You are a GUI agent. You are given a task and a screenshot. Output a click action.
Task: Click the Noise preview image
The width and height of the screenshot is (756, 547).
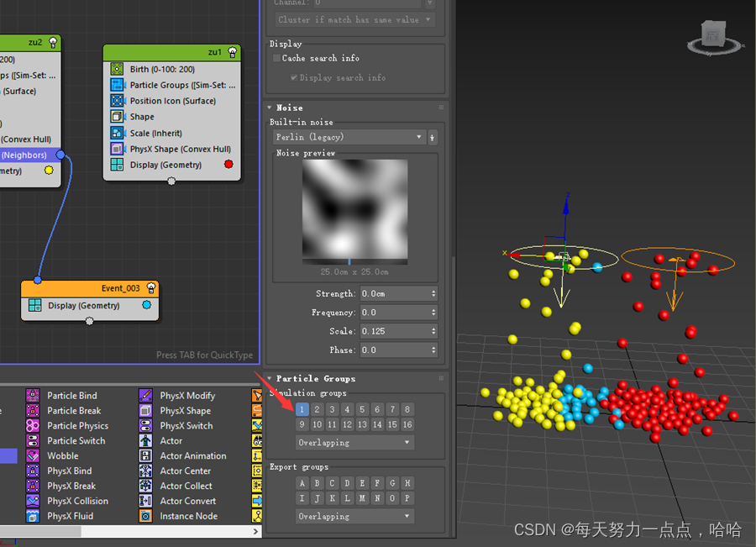coord(354,212)
